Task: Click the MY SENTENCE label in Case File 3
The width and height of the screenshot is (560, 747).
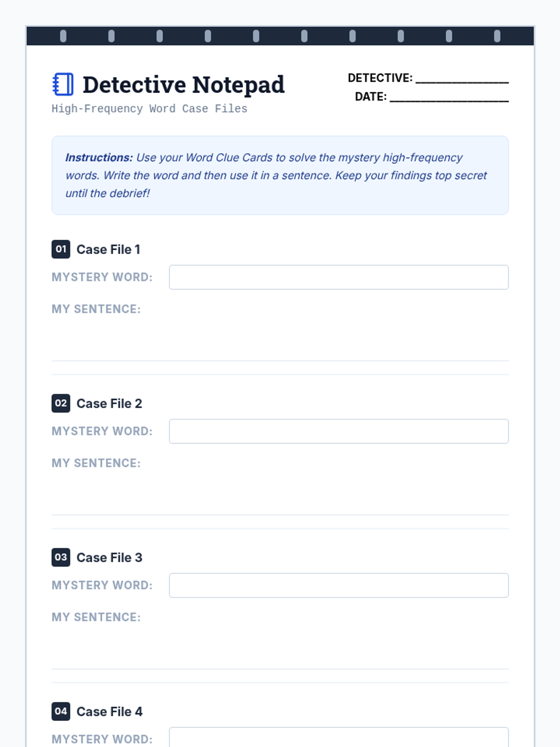Action: point(96,617)
